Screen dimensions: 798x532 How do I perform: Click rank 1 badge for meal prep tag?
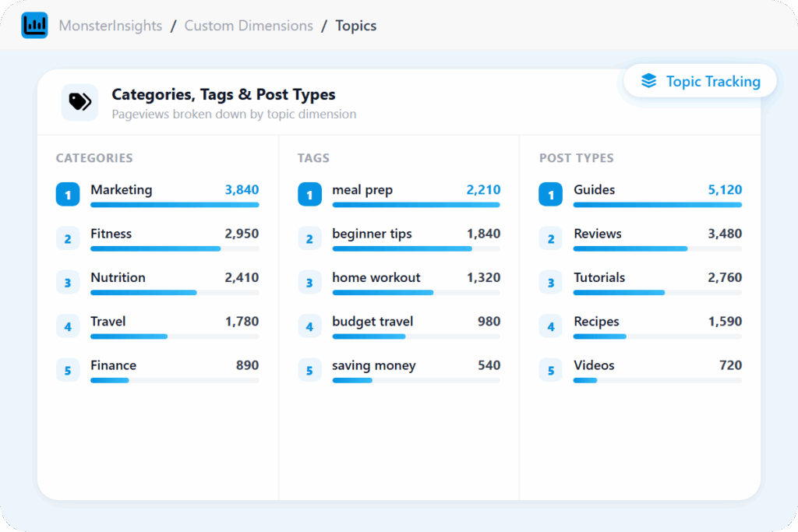[309, 195]
